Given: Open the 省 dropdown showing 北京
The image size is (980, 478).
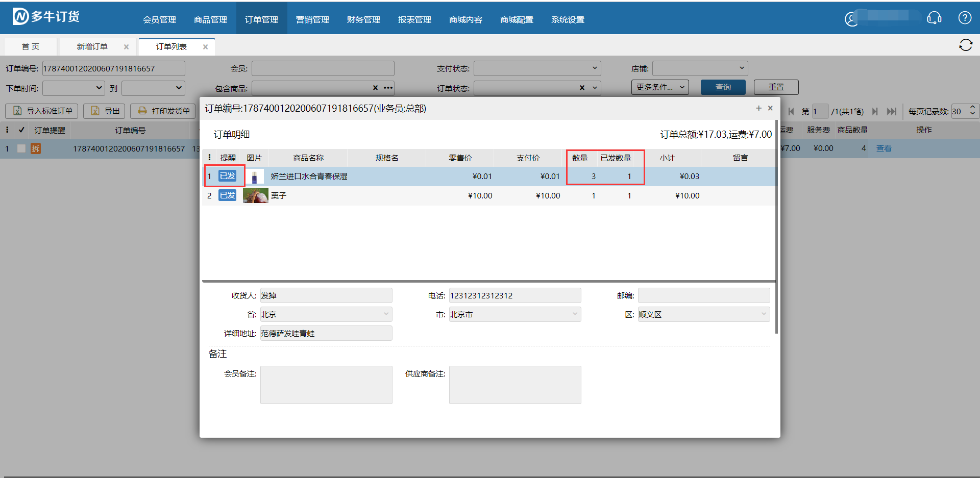Looking at the screenshot, I should coord(326,314).
